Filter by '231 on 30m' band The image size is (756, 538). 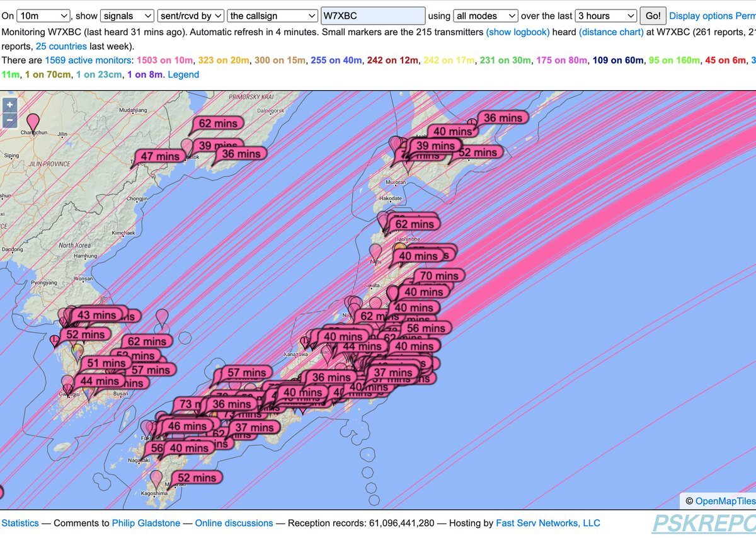[x=505, y=60]
